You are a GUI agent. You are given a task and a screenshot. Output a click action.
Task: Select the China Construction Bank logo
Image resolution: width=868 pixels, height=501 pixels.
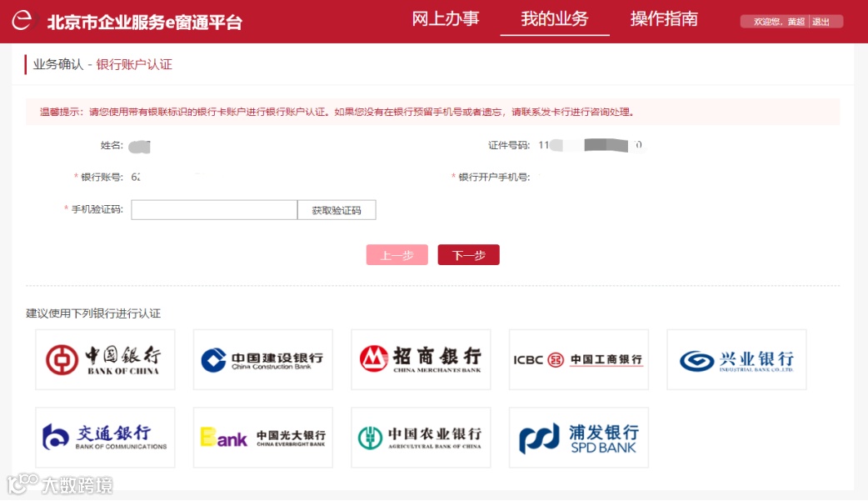[263, 359]
